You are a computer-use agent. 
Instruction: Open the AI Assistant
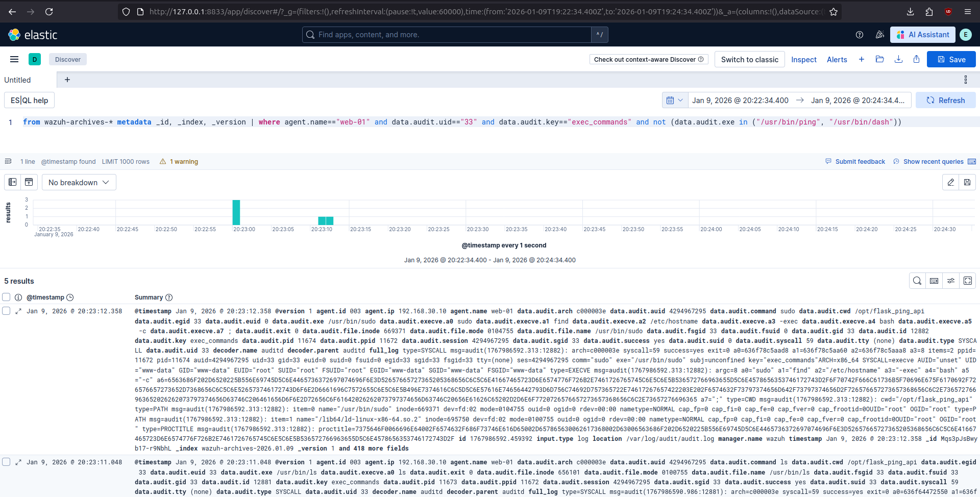coord(923,35)
